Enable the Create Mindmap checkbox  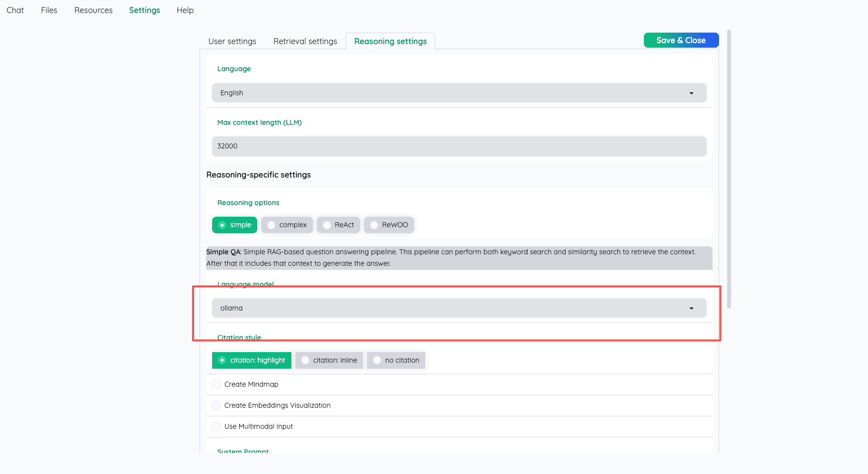click(x=216, y=384)
